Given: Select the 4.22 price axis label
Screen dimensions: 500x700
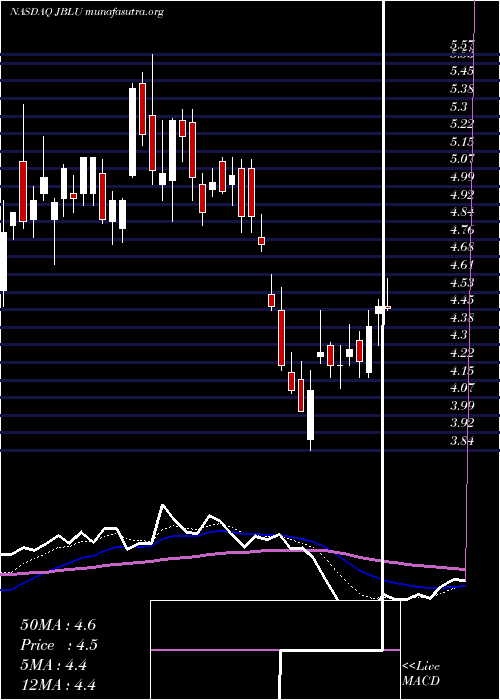Looking at the screenshot, I should (462, 353).
